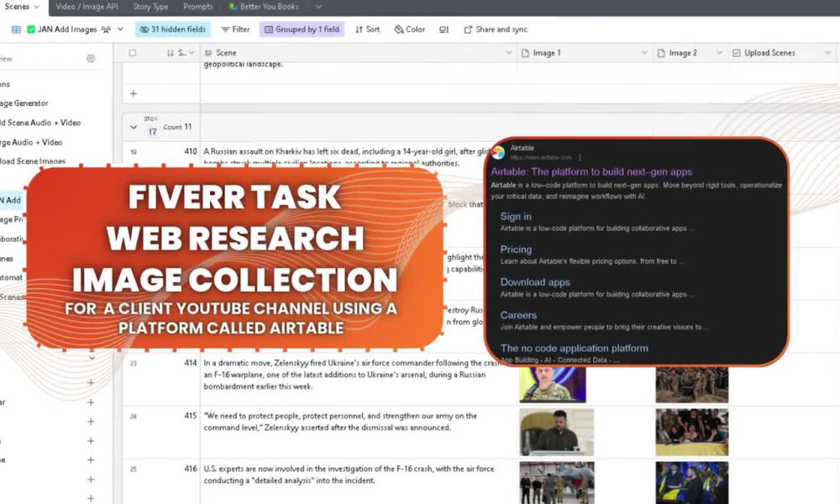Screen dimensions: 840x504
Task: Click the collaborators icon after JAN Add Images
Action: 106,29
